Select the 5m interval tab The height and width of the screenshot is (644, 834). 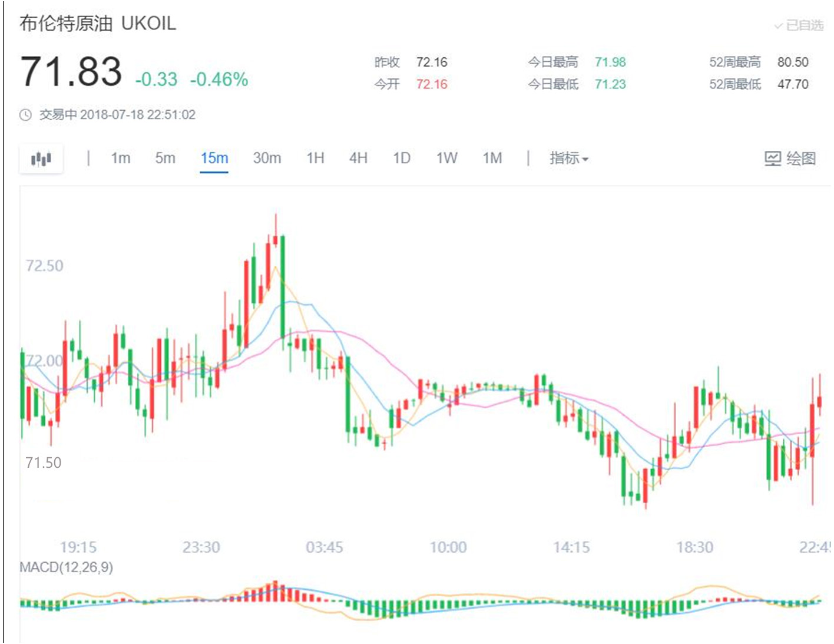coord(166,158)
